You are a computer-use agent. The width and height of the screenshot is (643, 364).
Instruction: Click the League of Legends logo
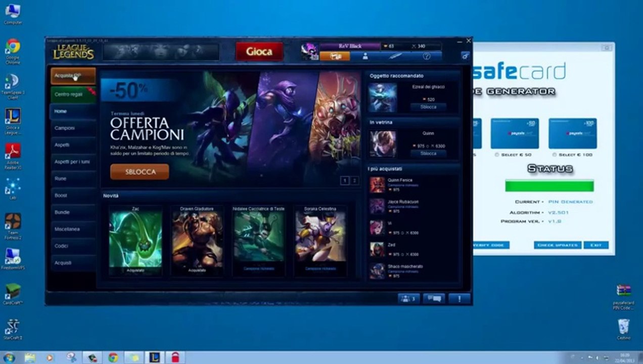pyautogui.click(x=74, y=52)
